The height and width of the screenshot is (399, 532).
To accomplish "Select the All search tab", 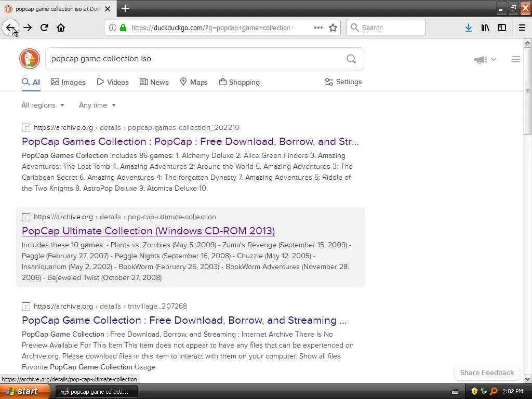I will 31,82.
